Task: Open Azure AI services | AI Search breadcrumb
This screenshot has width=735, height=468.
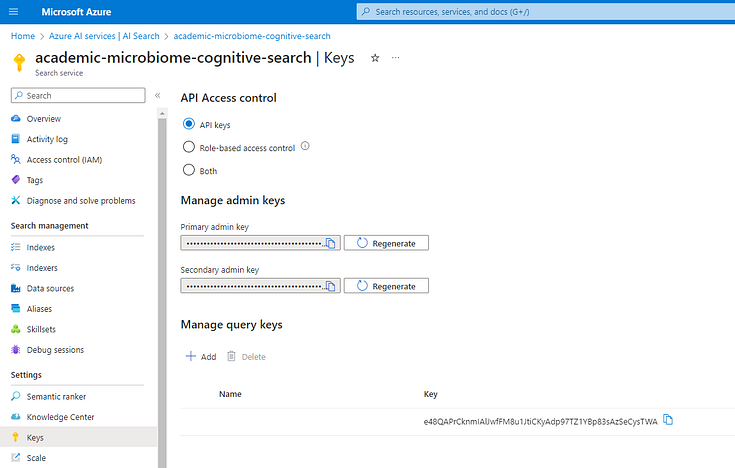Action: tap(104, 36)
